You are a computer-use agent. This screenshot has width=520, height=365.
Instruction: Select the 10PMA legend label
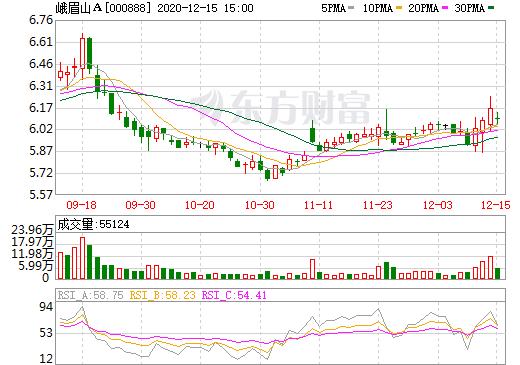378,8
